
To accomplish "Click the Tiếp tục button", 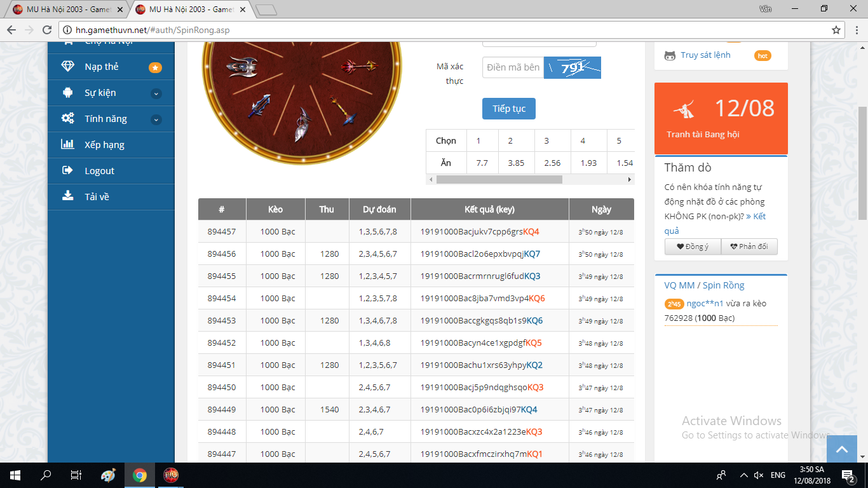I will pos(509,109).
